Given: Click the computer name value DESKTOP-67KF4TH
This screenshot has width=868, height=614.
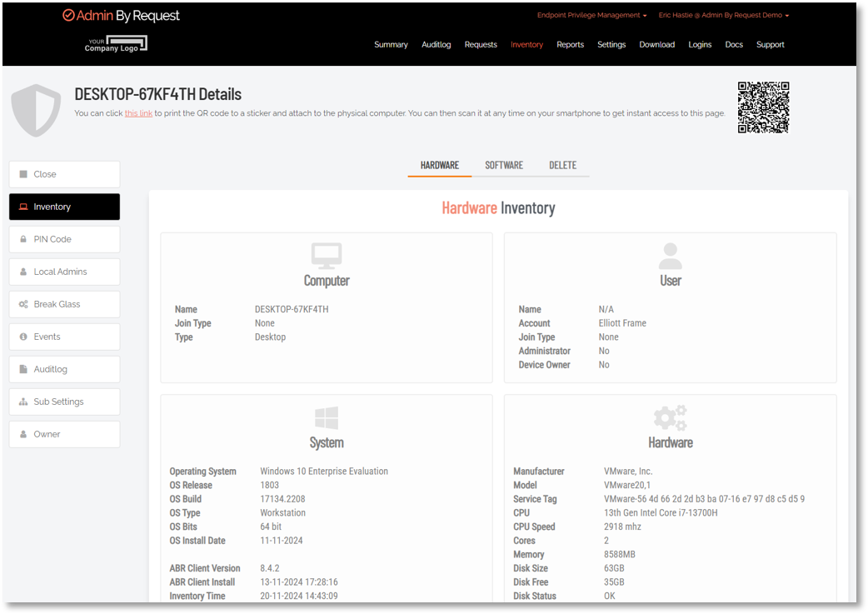Looking at the screenshot, I should (x=292, y=309).
